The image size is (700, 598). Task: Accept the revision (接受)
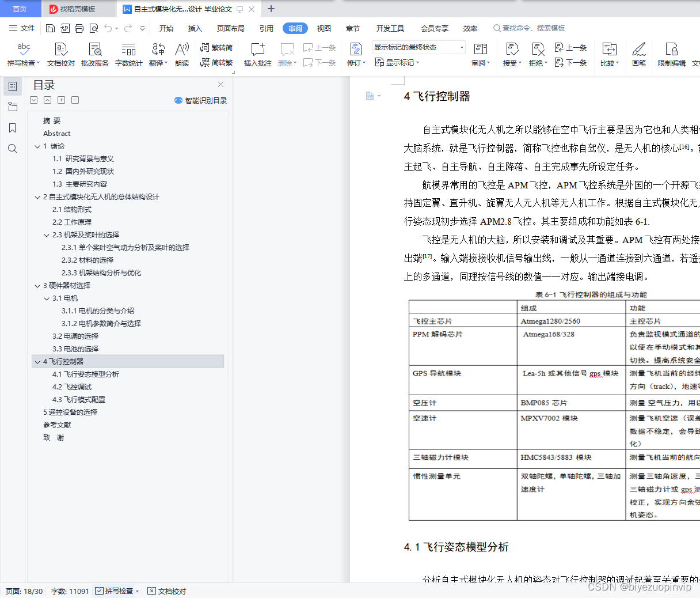(x=512, y=55)
